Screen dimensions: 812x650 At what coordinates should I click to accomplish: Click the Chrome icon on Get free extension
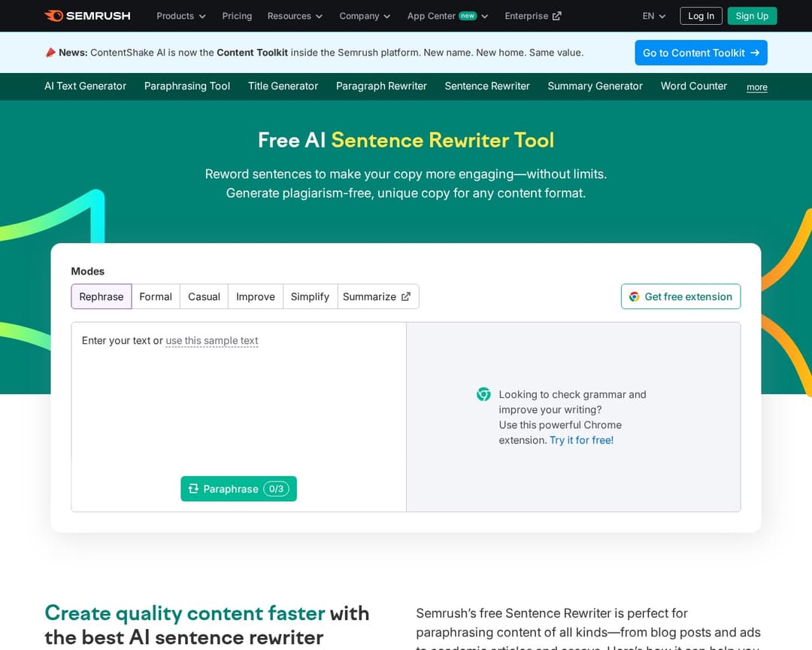634,296
